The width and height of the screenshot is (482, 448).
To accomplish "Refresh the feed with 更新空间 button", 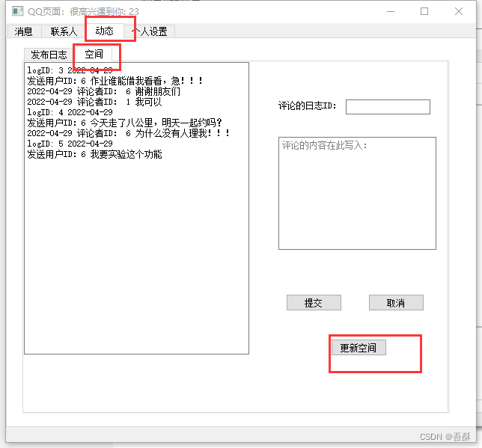I will (359, 348).
